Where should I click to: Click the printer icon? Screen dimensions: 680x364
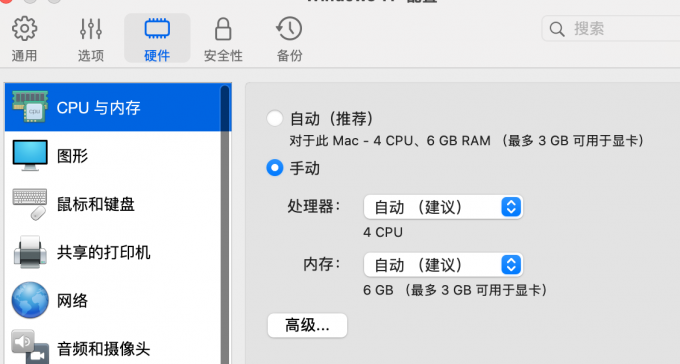point(30,252)
